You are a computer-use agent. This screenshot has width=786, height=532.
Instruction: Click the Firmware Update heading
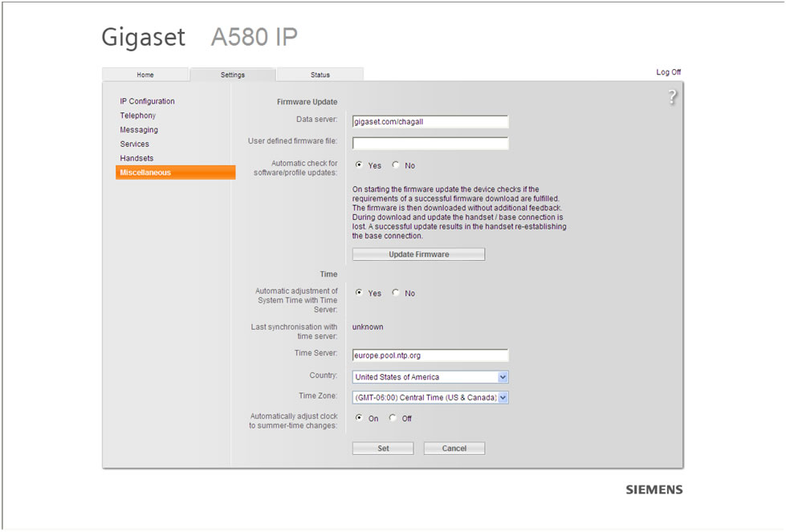[x=307, y=102]
